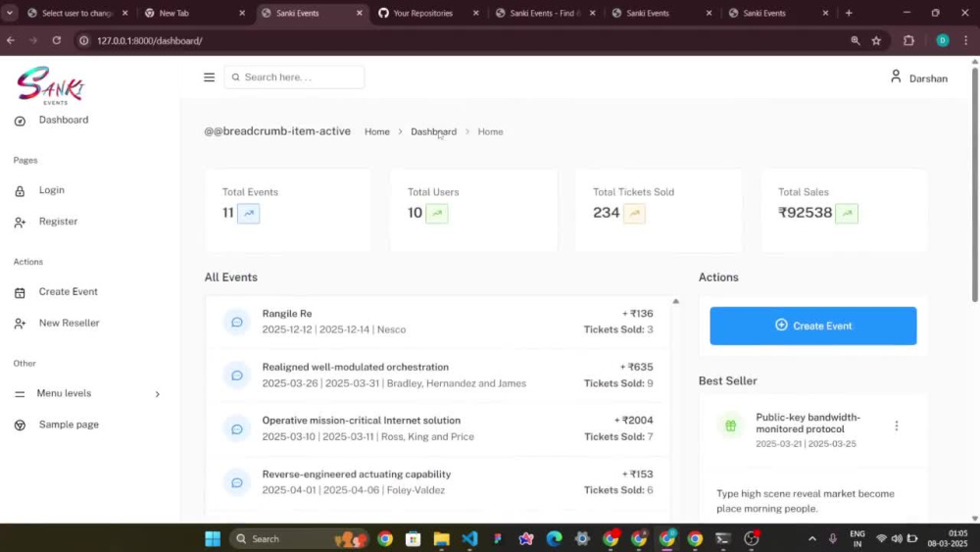Viewport: 980px width, 552px height.
Task: Switch to the Select user to change tab
Action: pyautogui.click(x=76, y=13)
